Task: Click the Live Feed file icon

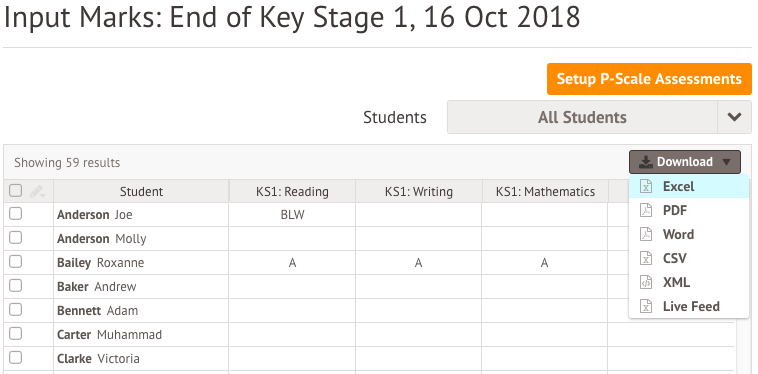Action: pyautogui.click(x=646, y=306)
